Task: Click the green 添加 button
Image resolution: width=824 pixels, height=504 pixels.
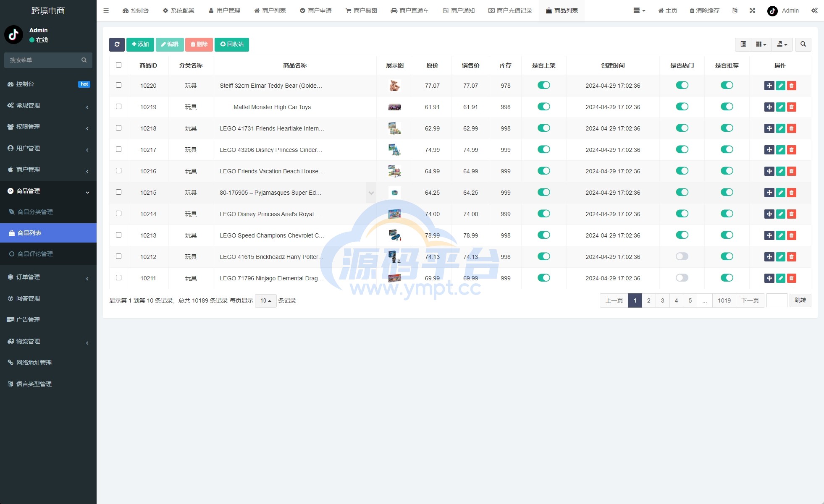Action: [x=140, y=44]
